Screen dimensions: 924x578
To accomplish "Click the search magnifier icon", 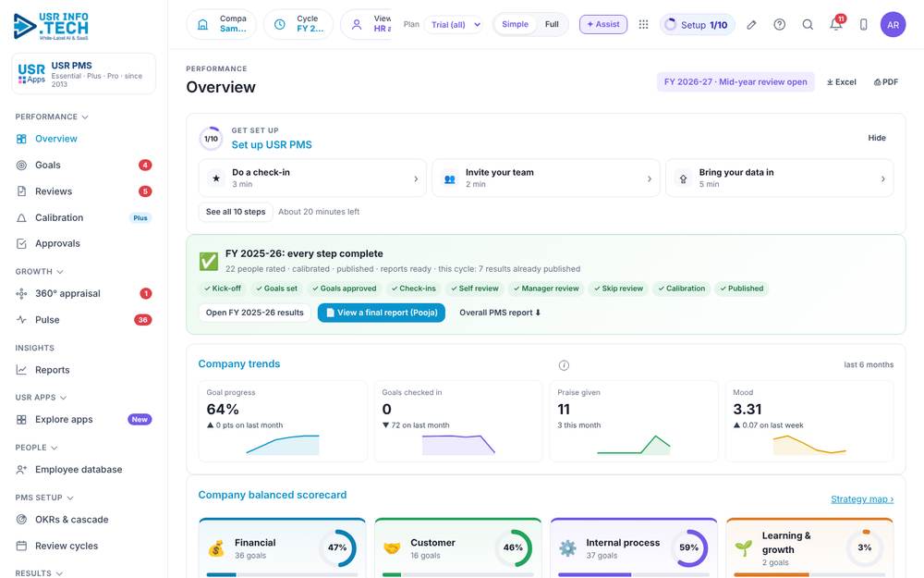I will tap(808, 24).
